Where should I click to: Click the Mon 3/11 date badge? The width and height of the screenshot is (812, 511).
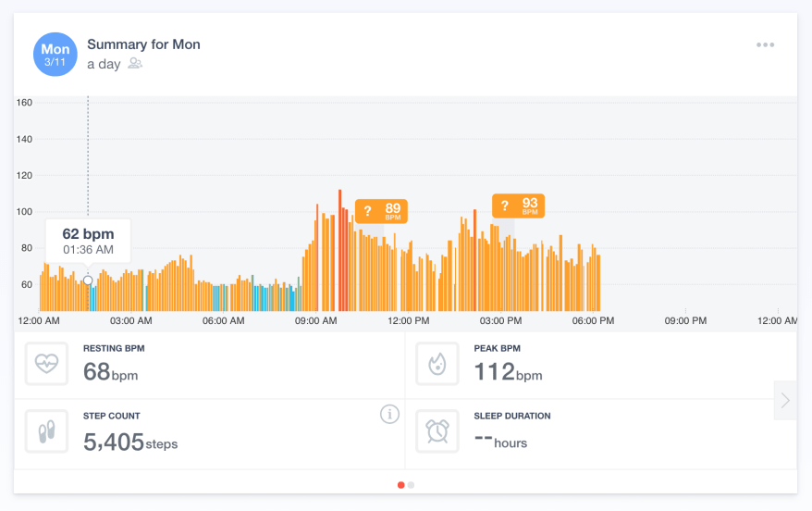(55, 55)
